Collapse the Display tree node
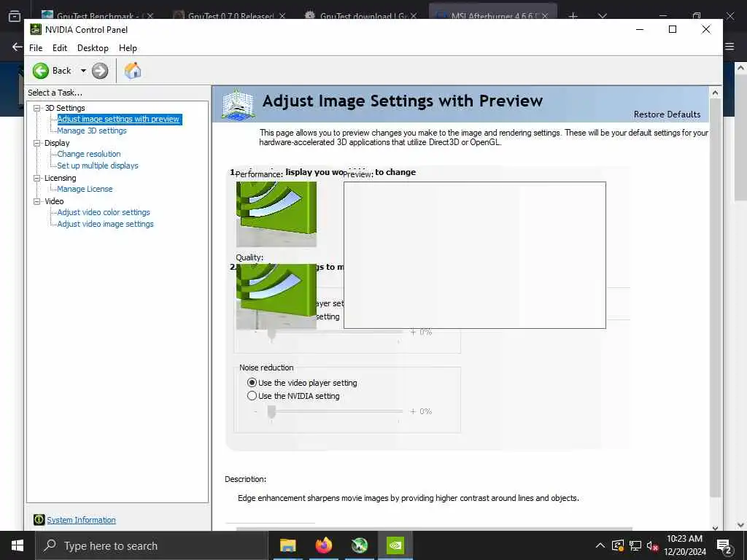The image size is (747, 560). coord(36,143)
